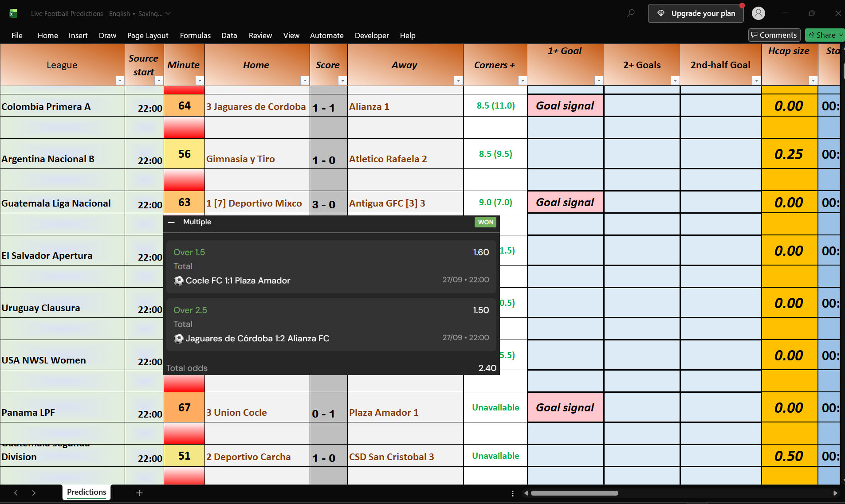Select Goal signal cell for Colombia Primera A

click(x=565, y=105)
